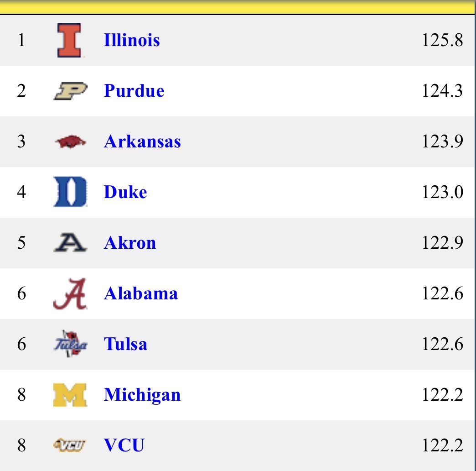
Task: Follow the Tulsa team link
Action: tap(125, 344)
